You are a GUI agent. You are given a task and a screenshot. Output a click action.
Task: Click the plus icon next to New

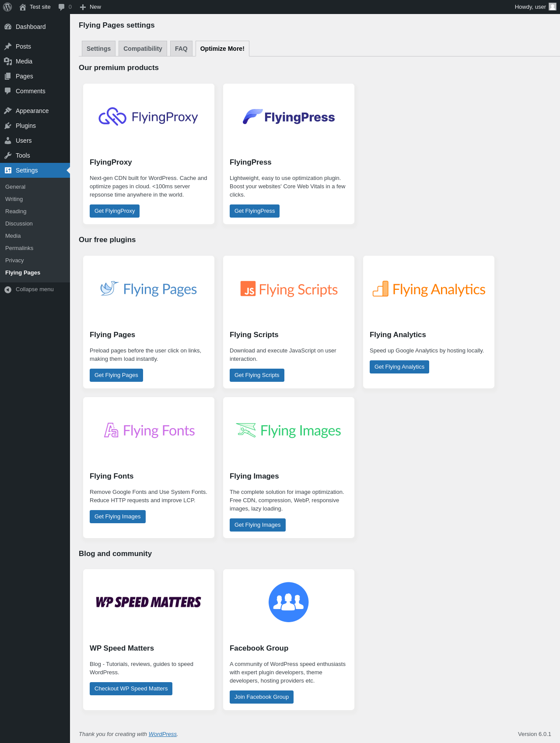[x=83, y=7]
